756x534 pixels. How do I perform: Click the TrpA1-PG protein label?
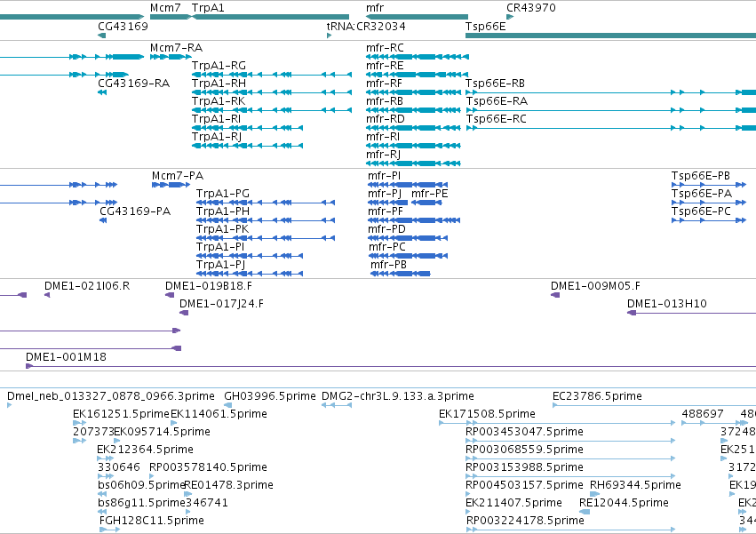223,194
